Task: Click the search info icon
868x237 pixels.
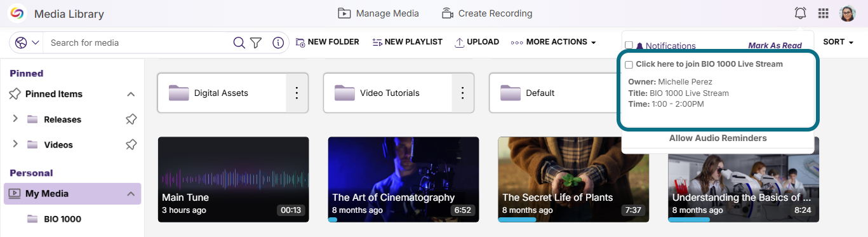Action: pyautogui.click(x=278, y=43)
